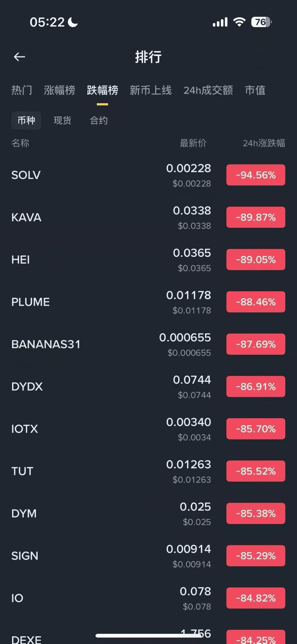Tap the Wi-Fi status icon
The height and width of the screenshot is (644, 297).
pyautogui.click(x=239, y=22)
